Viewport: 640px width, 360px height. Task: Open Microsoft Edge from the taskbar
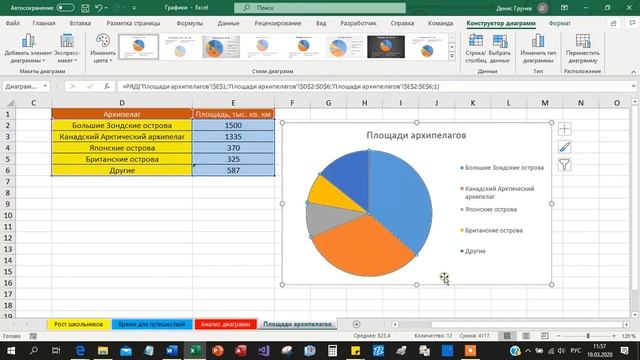click(x=80, y=351)
